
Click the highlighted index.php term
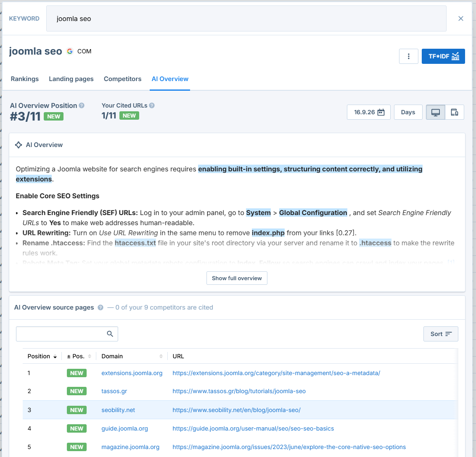pyautogui.click(x=268, y=233)
